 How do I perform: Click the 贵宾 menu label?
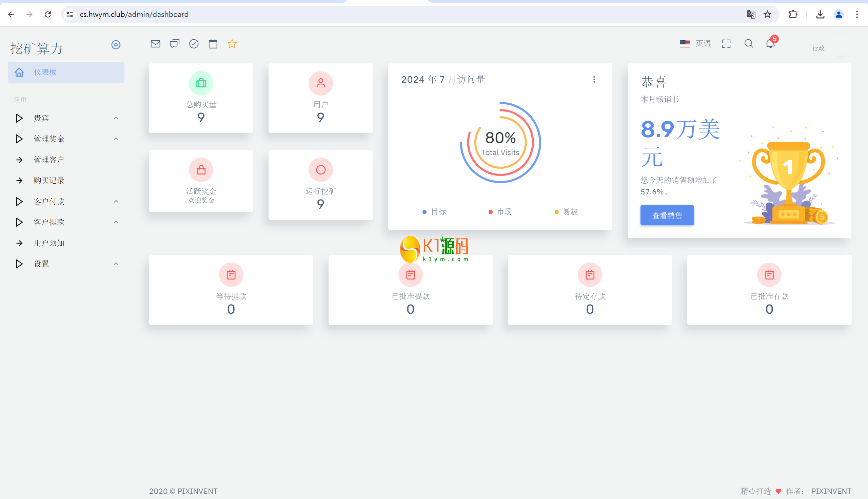[41, 118]
